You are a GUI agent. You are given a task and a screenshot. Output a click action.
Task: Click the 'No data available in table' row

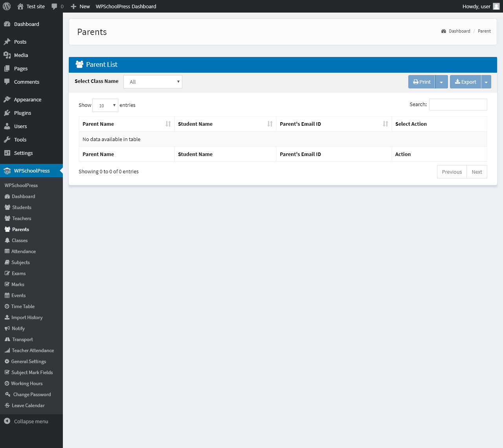pyautogui.click(x=283, y=139)
